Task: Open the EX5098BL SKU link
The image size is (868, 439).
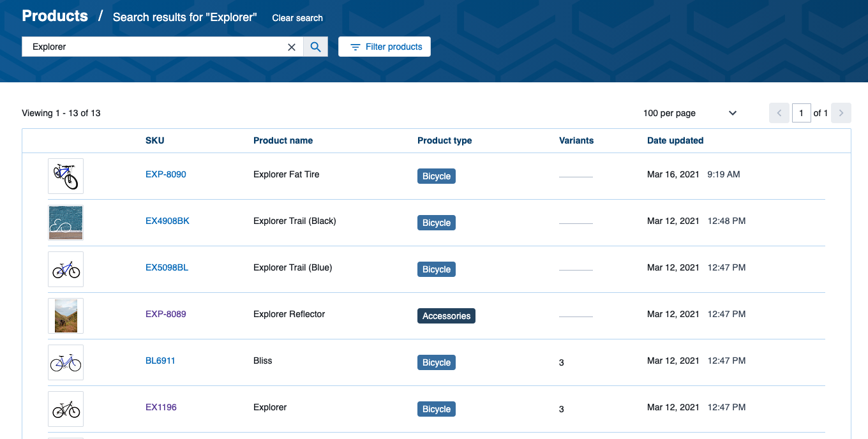Action: [x=167, y=267]
